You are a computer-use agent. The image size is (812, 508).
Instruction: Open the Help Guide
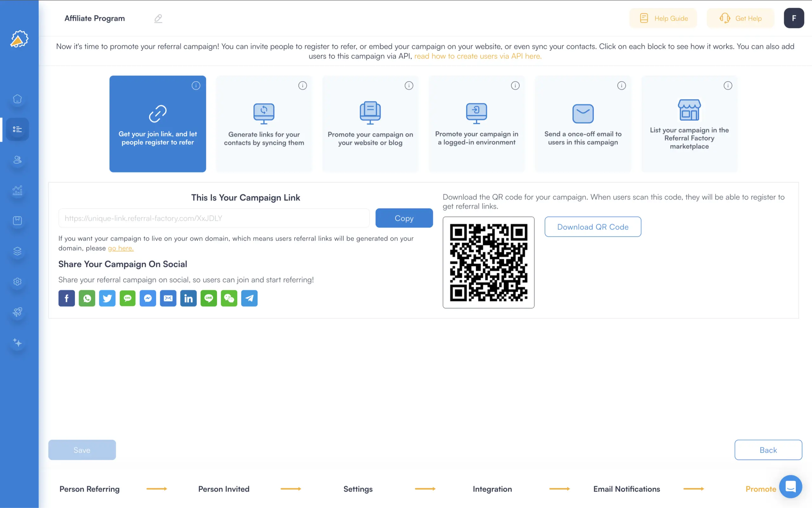[663, 18]
